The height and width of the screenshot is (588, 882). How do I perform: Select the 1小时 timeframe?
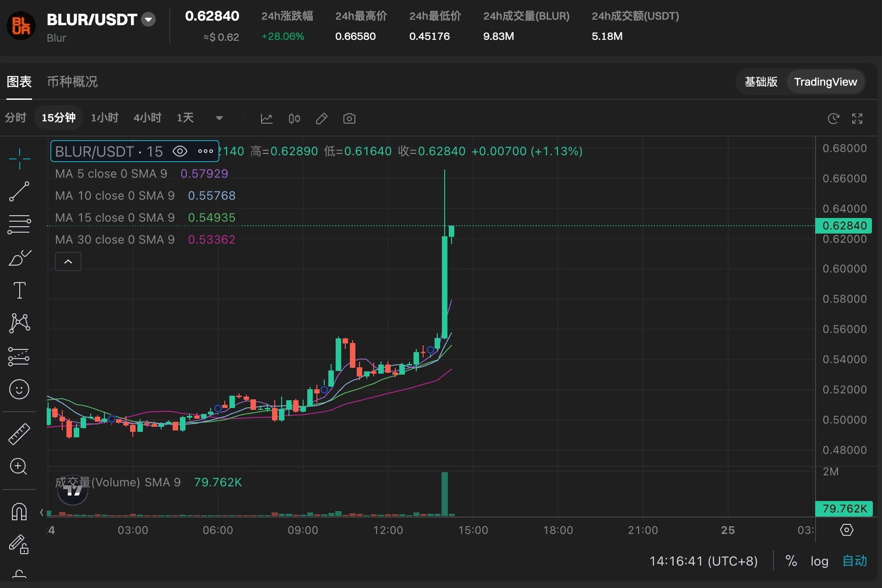pos(105,118)
